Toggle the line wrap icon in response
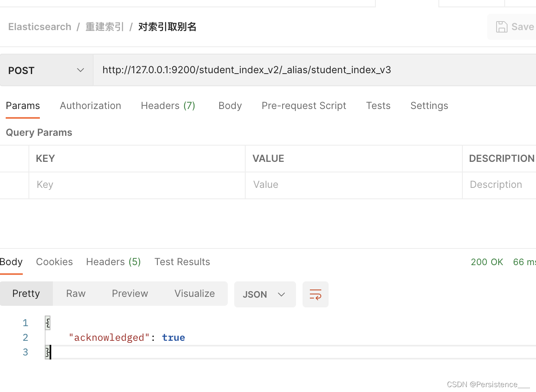536x392 pixels. coord(316,294)
